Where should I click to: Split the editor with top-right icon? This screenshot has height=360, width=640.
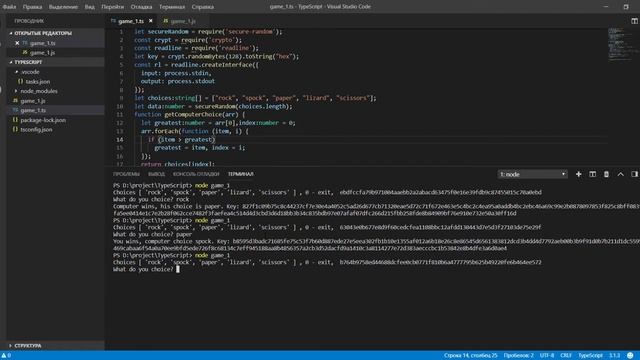pos(634,21)
